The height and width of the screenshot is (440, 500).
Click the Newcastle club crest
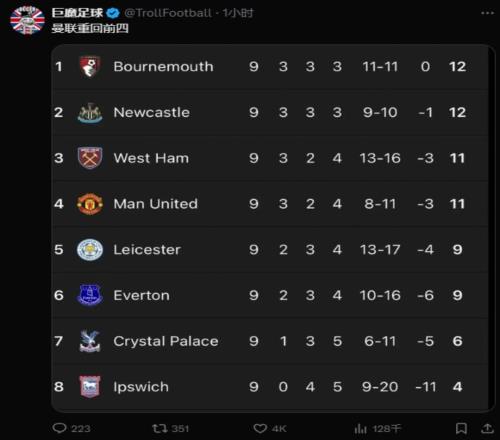click(x=90, y=112)
